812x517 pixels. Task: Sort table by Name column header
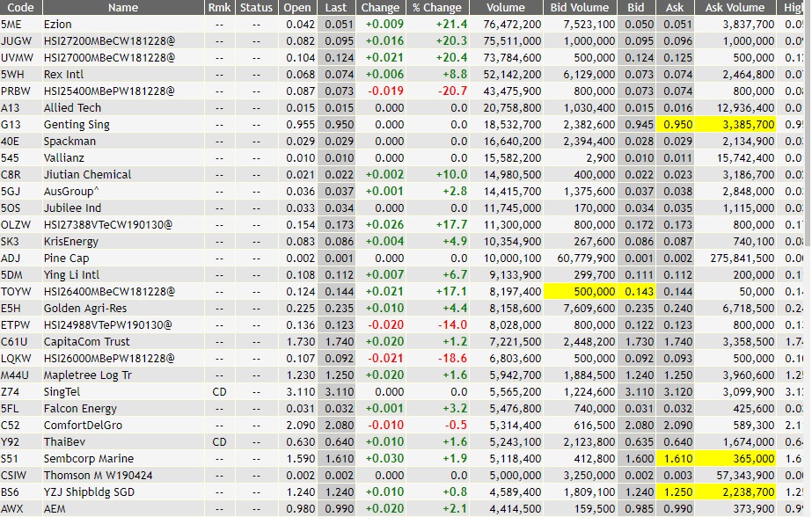click(123, 7)
